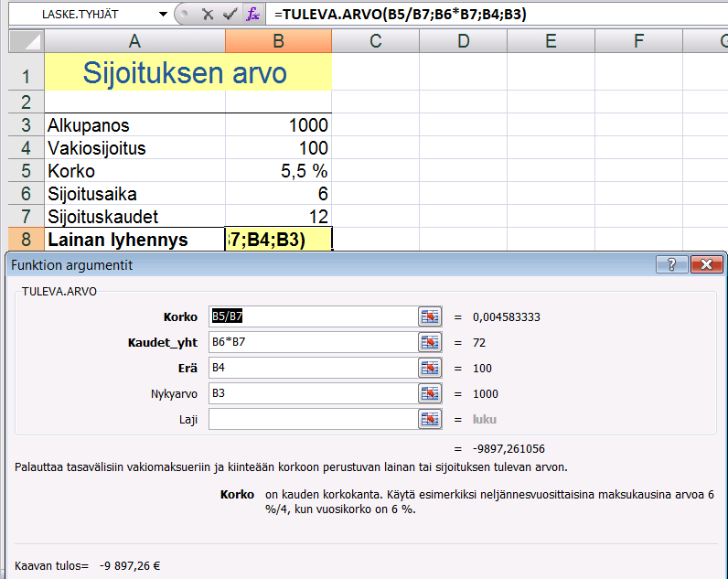Image resolution: width=728 pixels, height=579 pixels.
Task: Click the 'Kaavan tulos= -9 897,26 €' text
Action: pyautogui.click(x=87, y=565)
